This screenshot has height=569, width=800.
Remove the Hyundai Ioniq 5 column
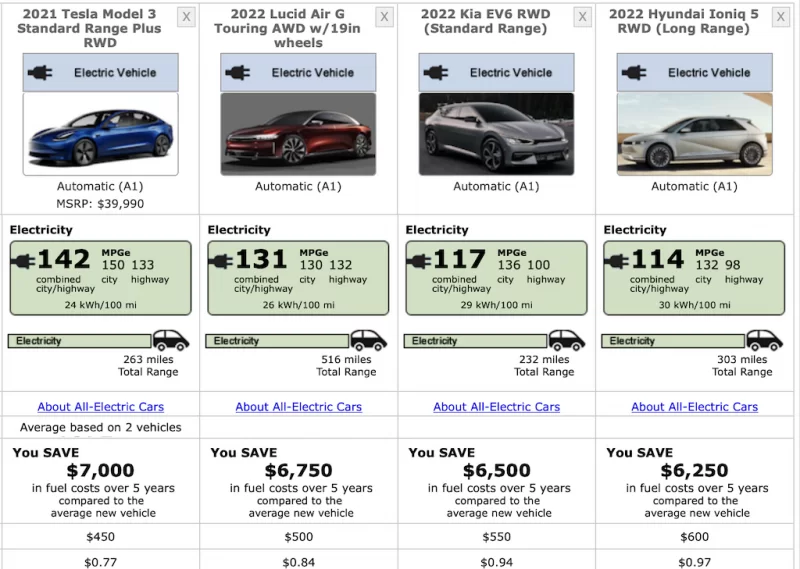coord(781,17)
